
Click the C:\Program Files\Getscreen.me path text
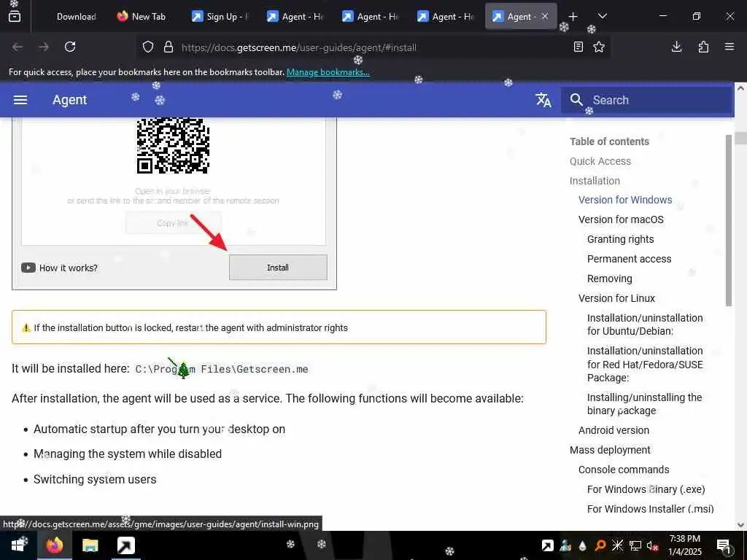[x=222, y=369]
